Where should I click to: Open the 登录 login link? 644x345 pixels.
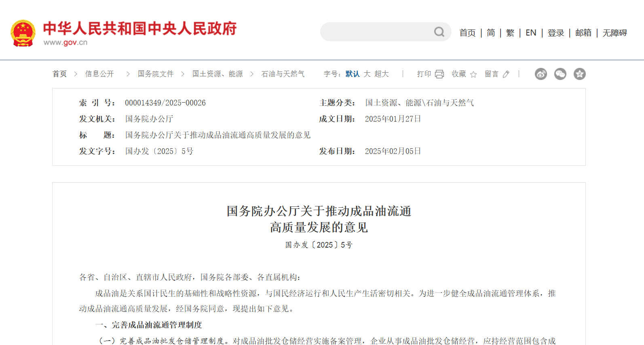click(556, 33)
